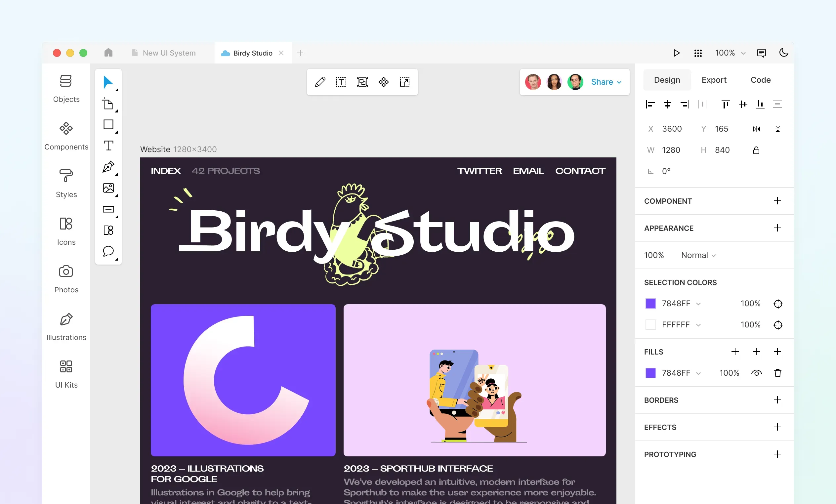Click the pencil edit icon

(320, 82)
